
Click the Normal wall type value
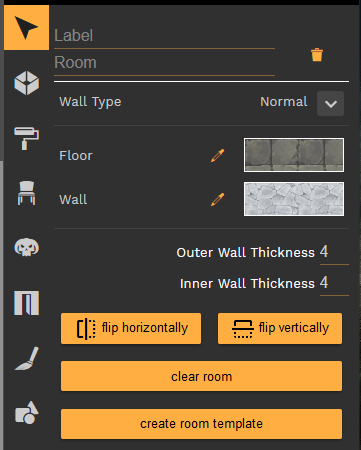click(x=284, y=102)
